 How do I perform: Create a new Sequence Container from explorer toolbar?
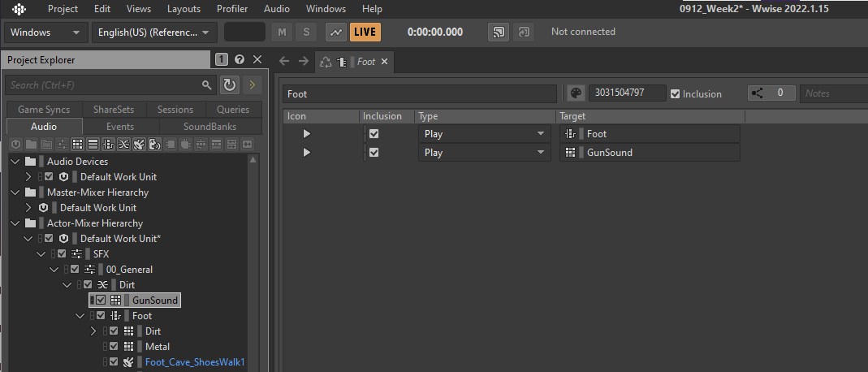click(x=93, y=145)
